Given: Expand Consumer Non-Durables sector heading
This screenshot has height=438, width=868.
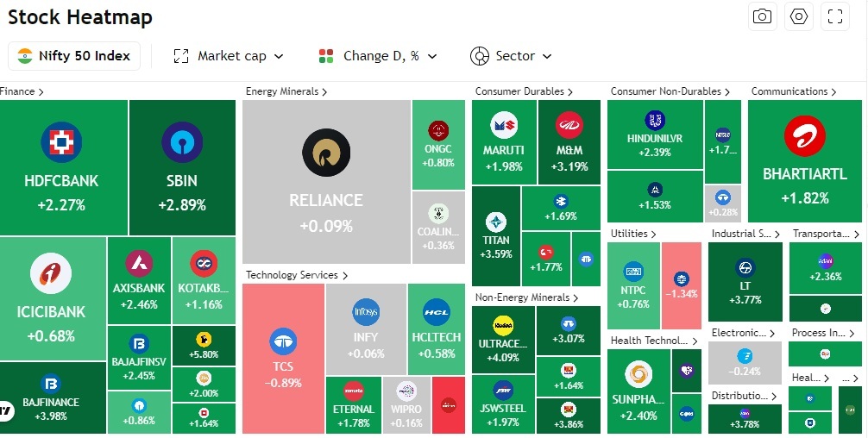Looking at the screenshot, I should [x=670, y=91].
